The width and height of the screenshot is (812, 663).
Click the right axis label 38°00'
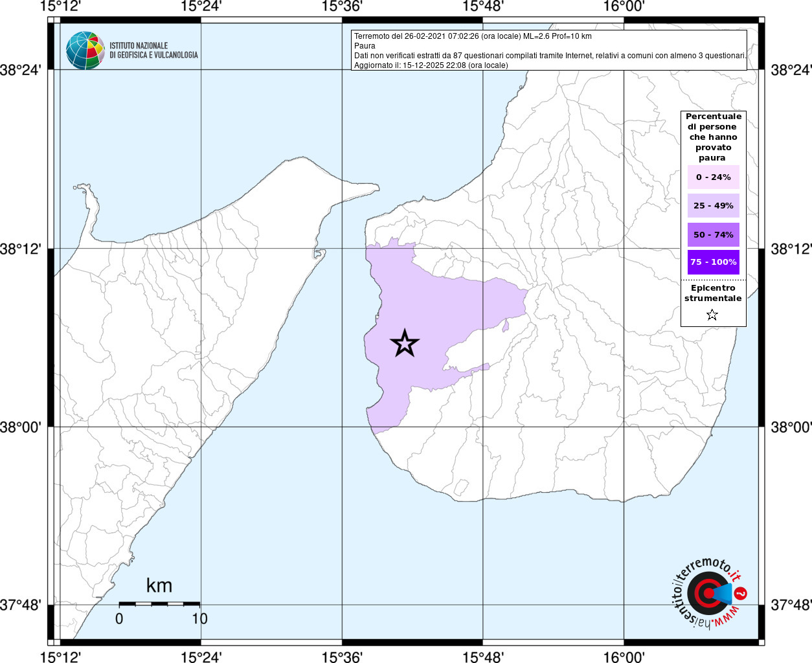pyautogui.click(x=791, y=427)
